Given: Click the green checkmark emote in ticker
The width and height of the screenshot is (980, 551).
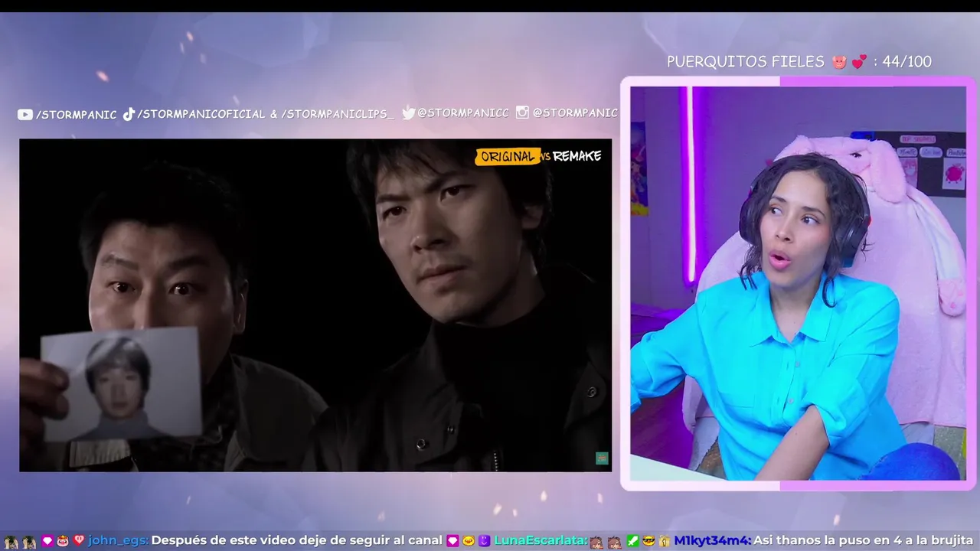Looking at the screenshot, I should 632,541.
